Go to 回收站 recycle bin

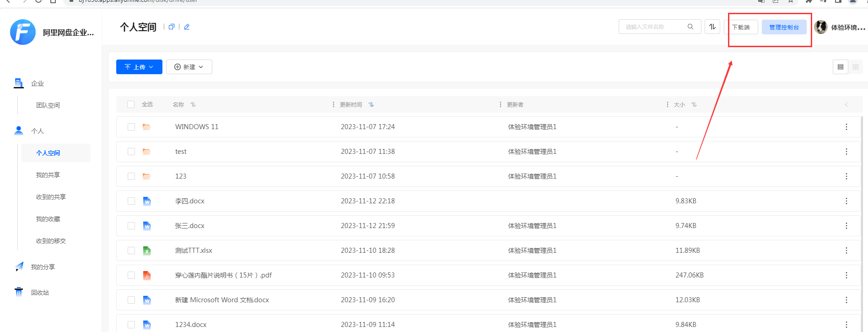click(x=40, y=293)
